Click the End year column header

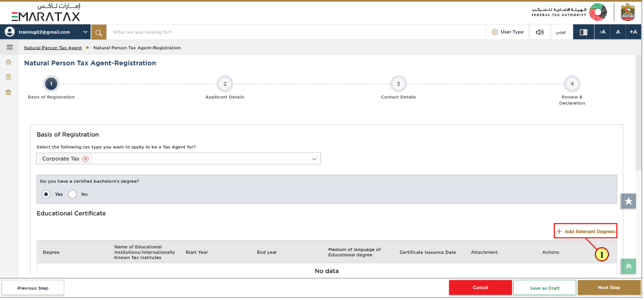coord(267,252)
